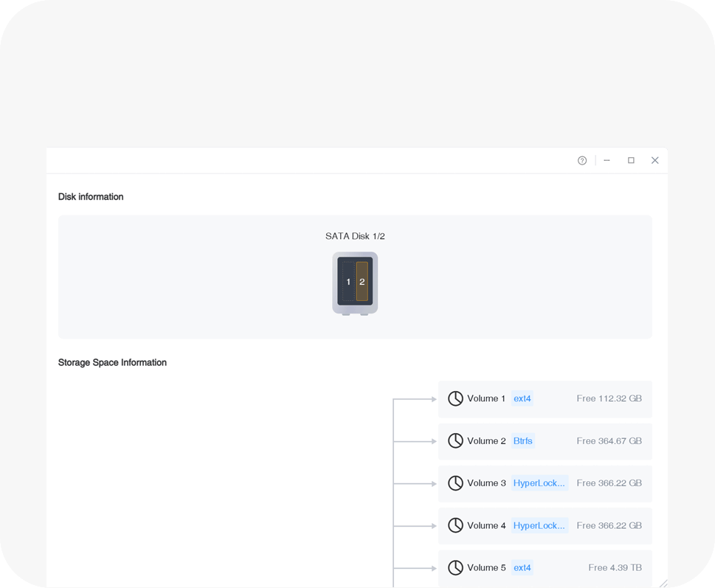Click the Volume 4 pie chart icon
The width and height of the screenshot is (715, 588).
(455, 525)
